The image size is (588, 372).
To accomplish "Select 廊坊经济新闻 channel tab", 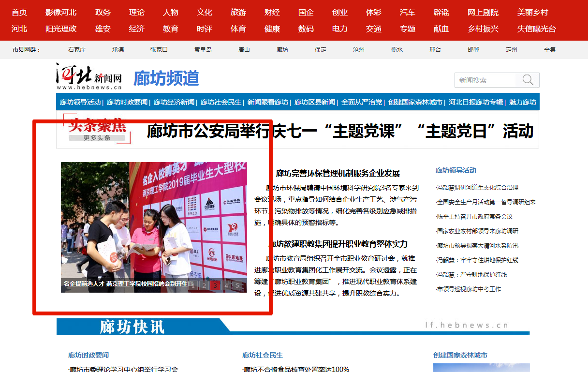I will coord(174,102).
